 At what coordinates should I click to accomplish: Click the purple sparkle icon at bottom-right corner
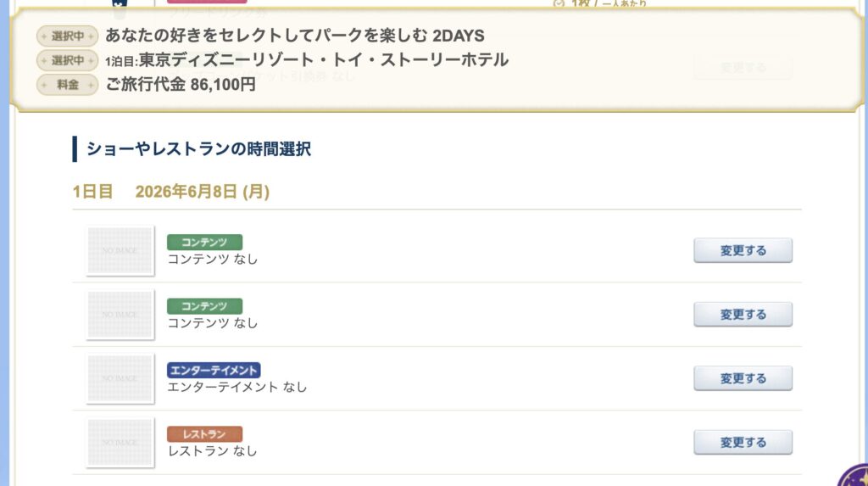(854, 476)
